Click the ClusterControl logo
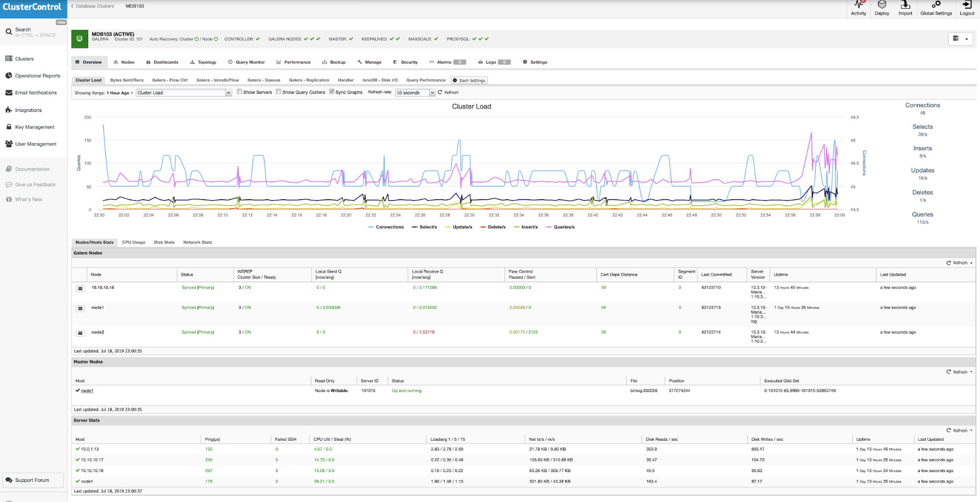The height and width of the screenshot is (502, 980). [32, 7]
